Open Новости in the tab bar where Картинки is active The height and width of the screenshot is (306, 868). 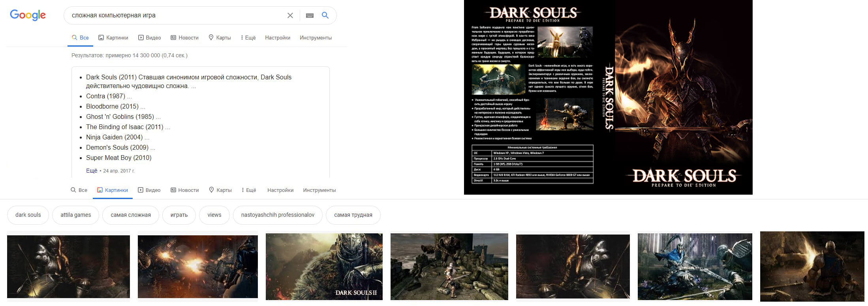pos(184,190)
